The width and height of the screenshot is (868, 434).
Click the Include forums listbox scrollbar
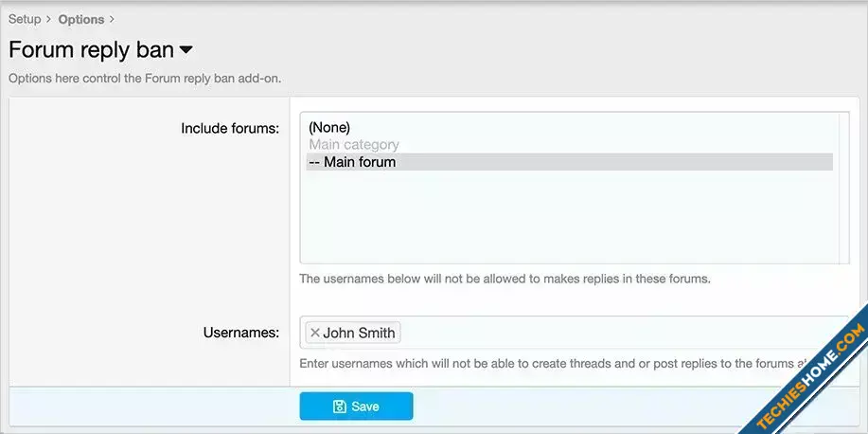(x=842, y=188)
